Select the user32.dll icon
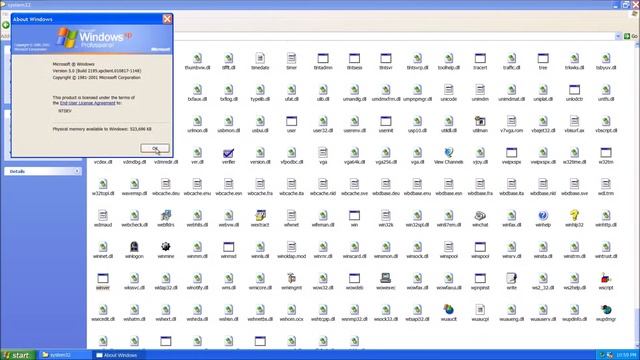The image size is (640, 360). (x=323, y=125)
